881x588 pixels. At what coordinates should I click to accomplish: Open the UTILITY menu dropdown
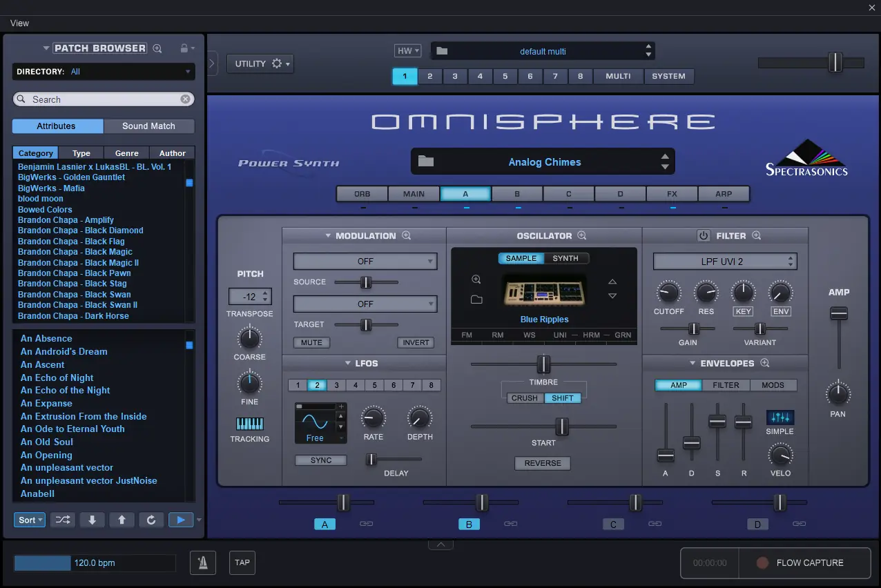(x=260, y=63)
